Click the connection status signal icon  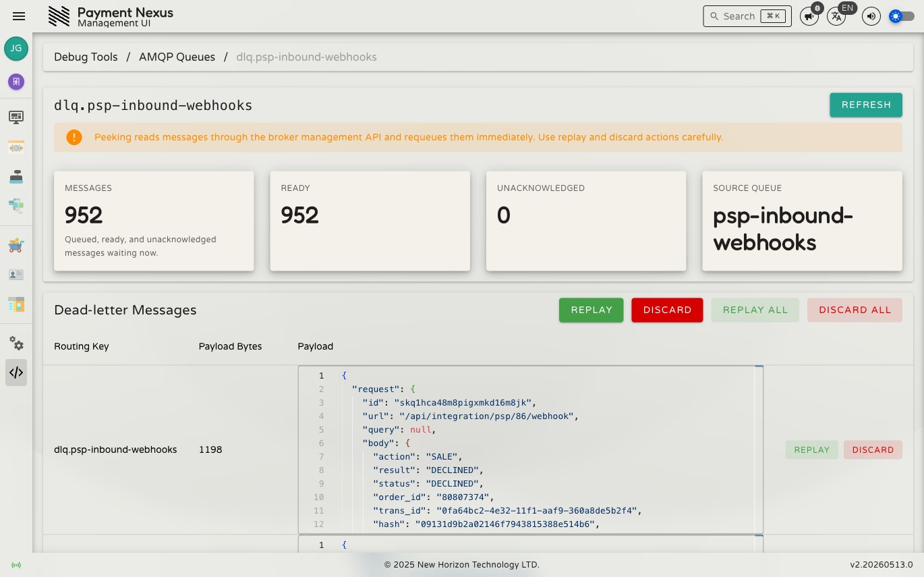pos(16,565)
